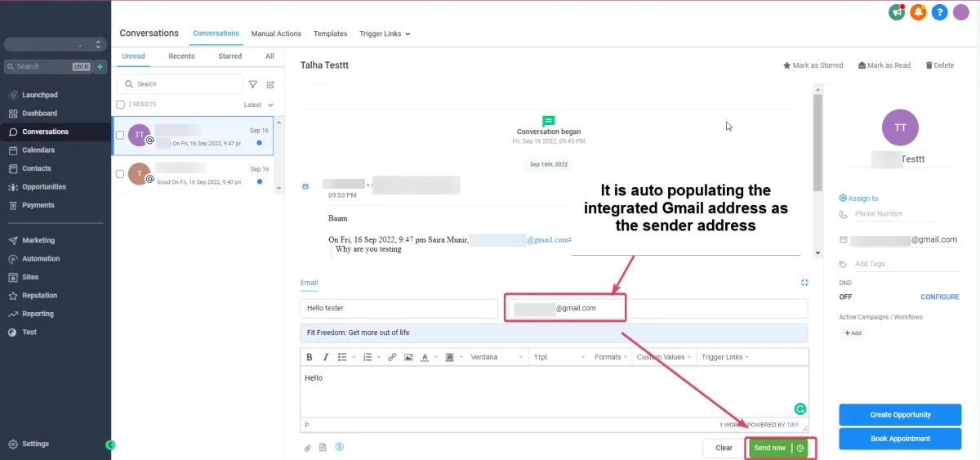Select the checkbox for the second conversation
This screenshot has width=980, height=460.
click(x=121, y=174)
